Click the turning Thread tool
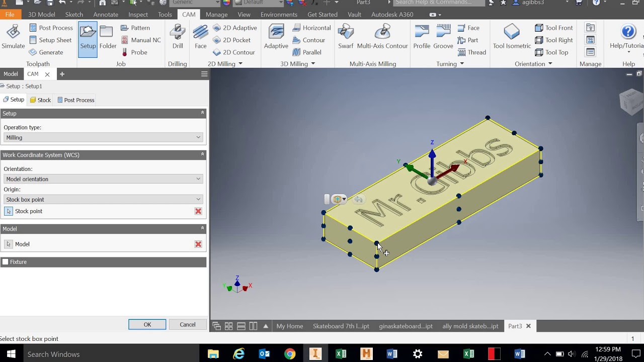 click(472, 52)
